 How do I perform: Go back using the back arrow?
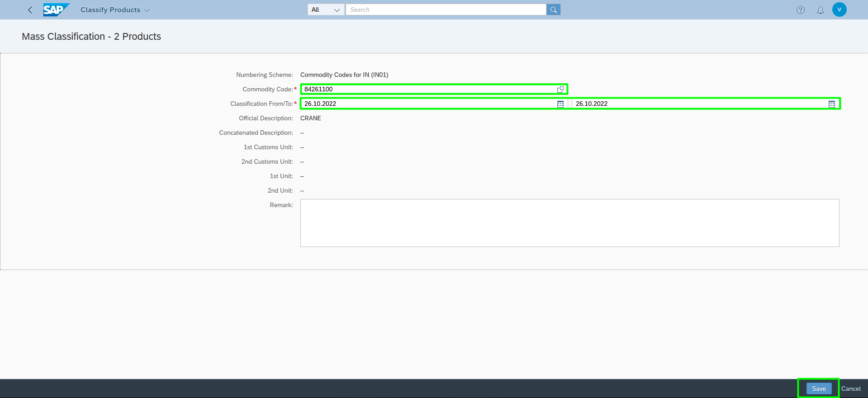pos(30,10)
